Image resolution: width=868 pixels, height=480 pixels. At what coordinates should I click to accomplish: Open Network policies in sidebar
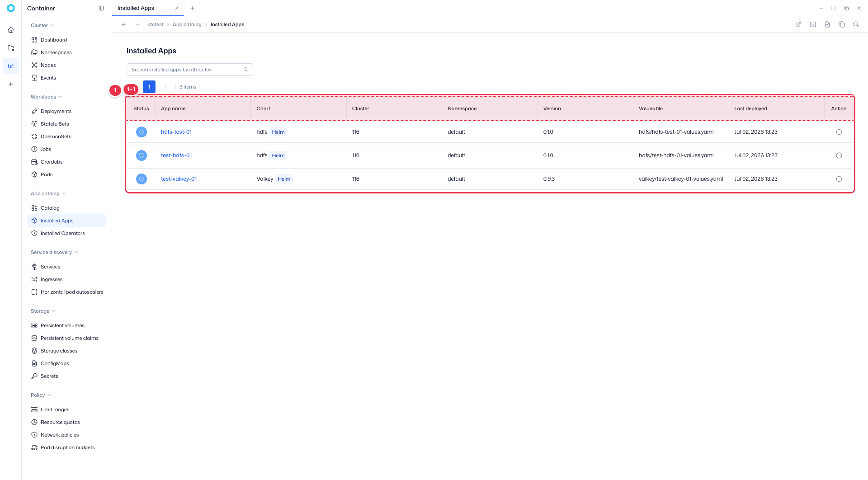67,435
